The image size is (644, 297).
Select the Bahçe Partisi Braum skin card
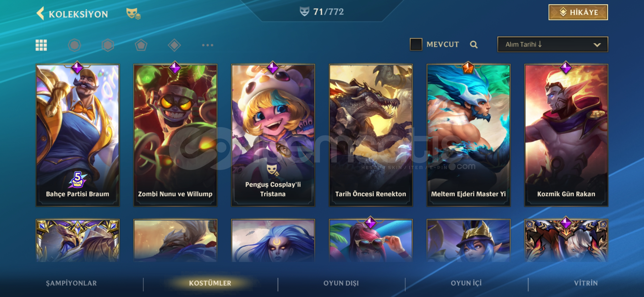[78, 135]
